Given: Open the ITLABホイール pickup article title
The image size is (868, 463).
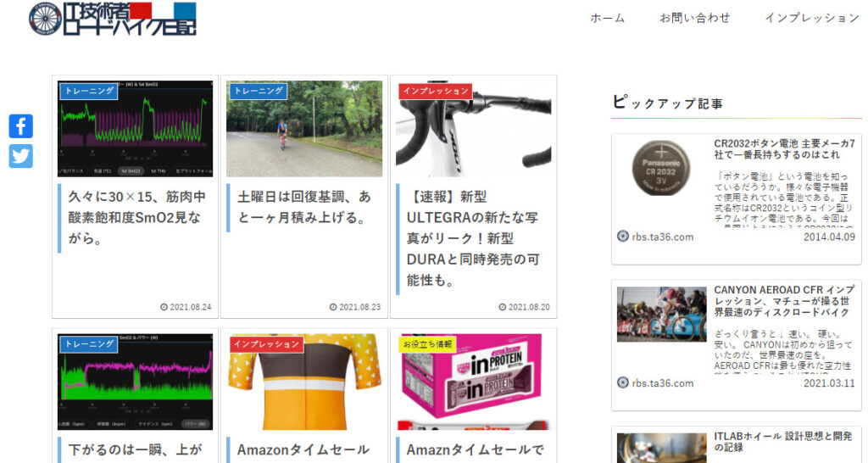Looking at the screenshot, I should (782, 442).
